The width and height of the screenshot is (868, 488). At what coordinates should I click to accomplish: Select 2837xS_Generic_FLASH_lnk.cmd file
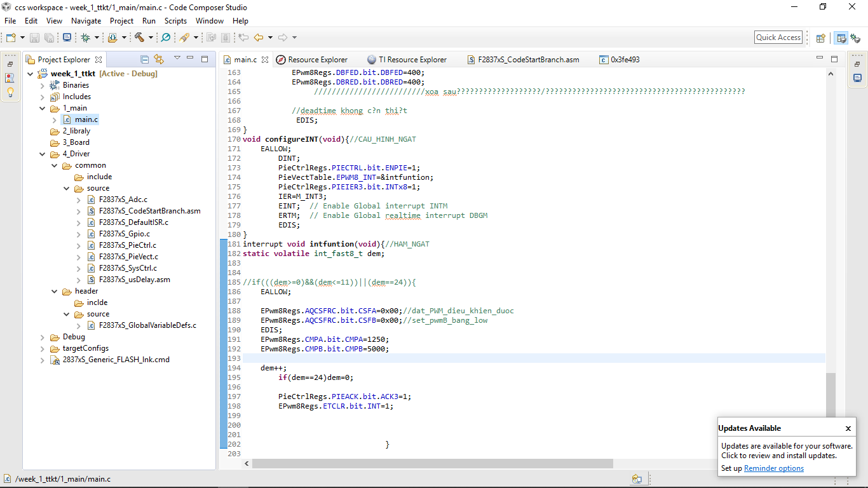pos(116,360)
